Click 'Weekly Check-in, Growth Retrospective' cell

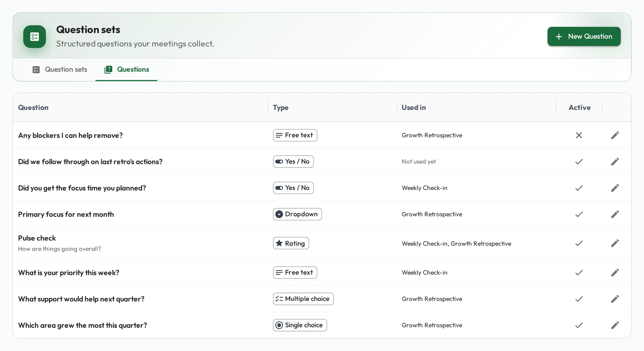(456, 244)
